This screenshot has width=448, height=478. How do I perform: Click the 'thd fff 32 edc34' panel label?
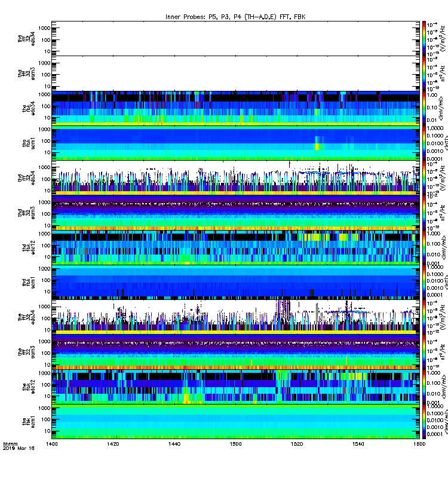26,178
